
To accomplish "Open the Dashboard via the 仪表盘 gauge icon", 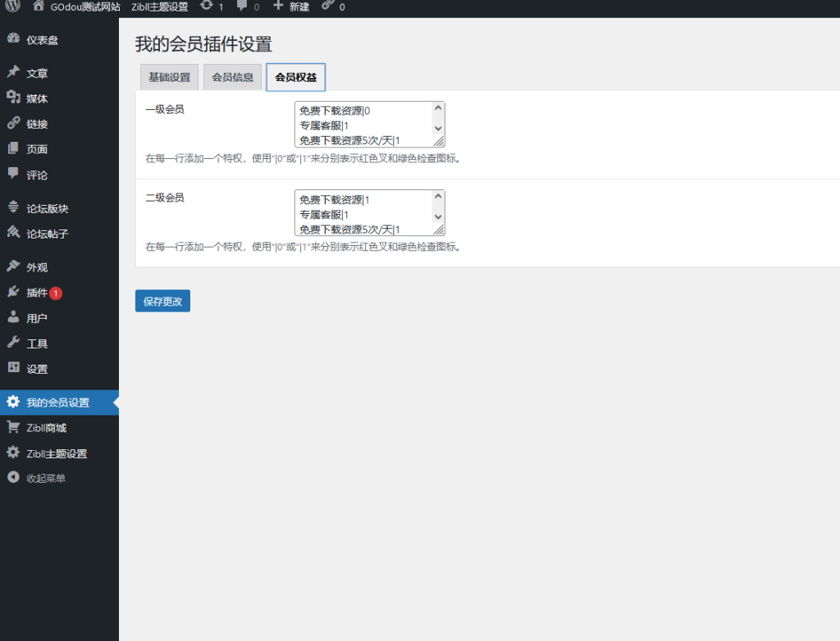I will coord(12,38).
